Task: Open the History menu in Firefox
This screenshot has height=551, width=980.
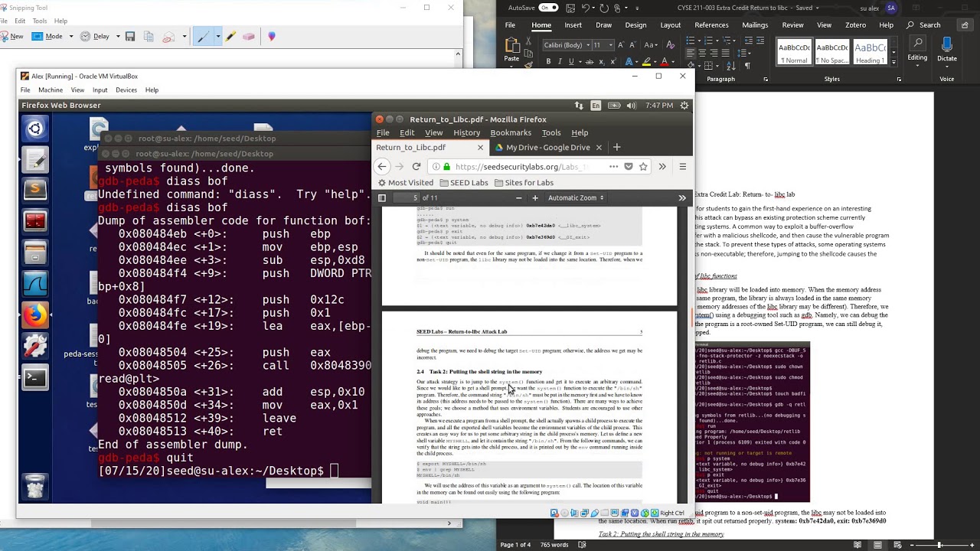Action: tap(466, 133)
